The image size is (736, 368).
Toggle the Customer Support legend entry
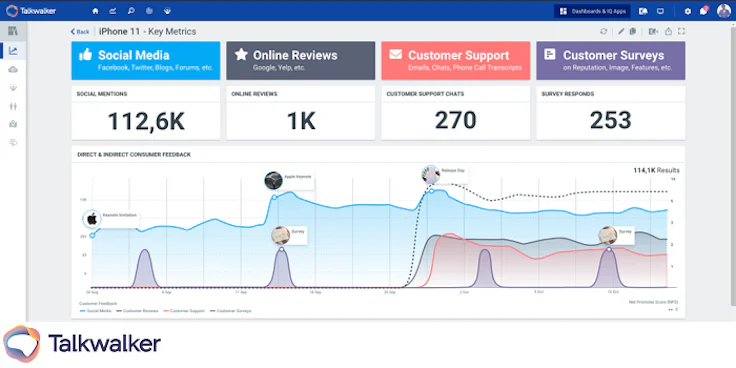tap(184, 311)
